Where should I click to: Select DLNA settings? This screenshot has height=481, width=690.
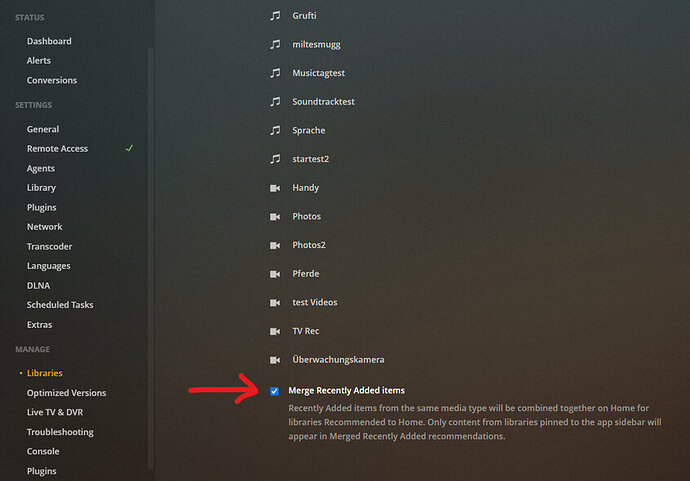click(x=38, y=286)
